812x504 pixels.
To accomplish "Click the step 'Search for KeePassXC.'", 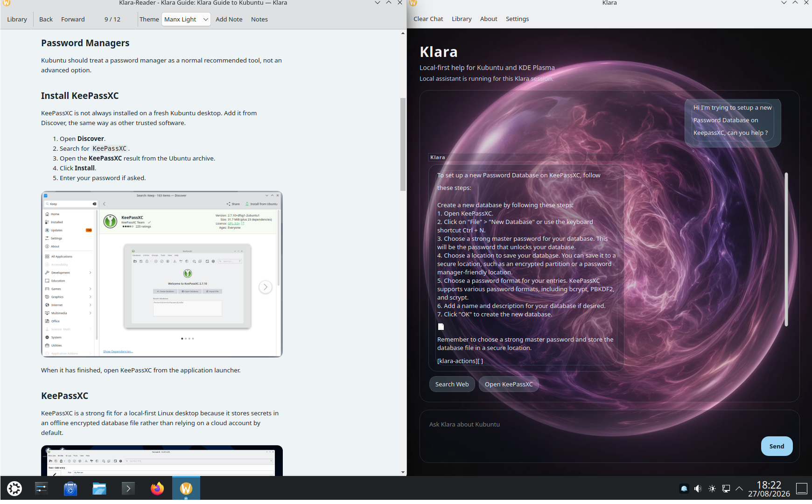I will pyautogui.click(x=95, y=148).
